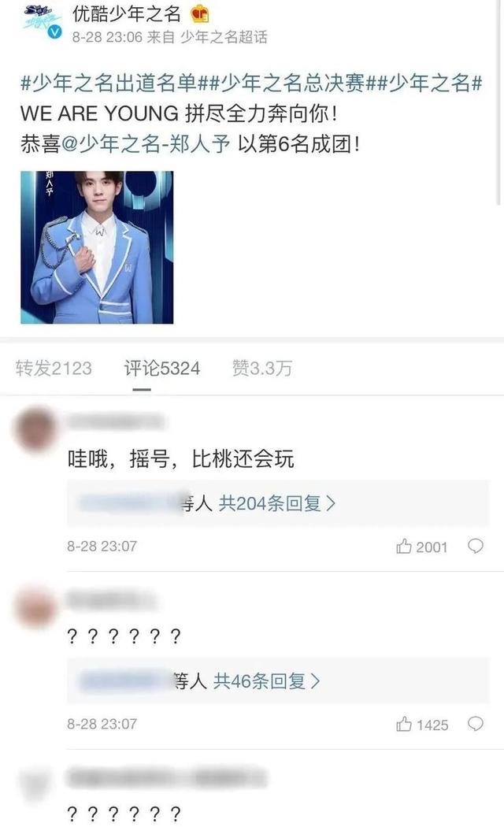The image size is (504, 827).
Task: Expand 共204条回复 replies
Action: [277, 504]
